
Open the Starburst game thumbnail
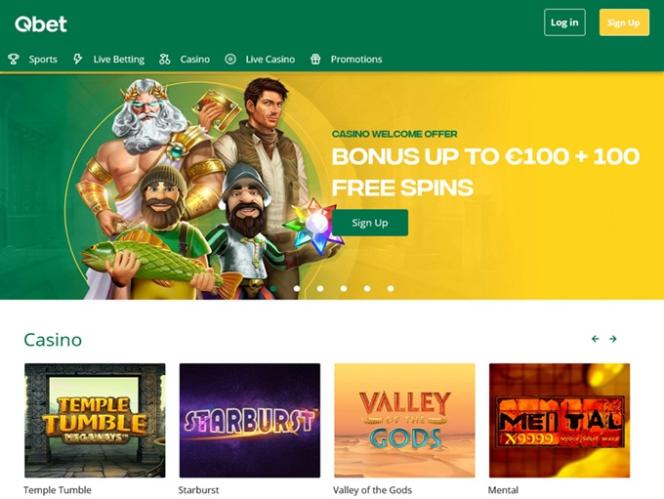click(250, 420)
